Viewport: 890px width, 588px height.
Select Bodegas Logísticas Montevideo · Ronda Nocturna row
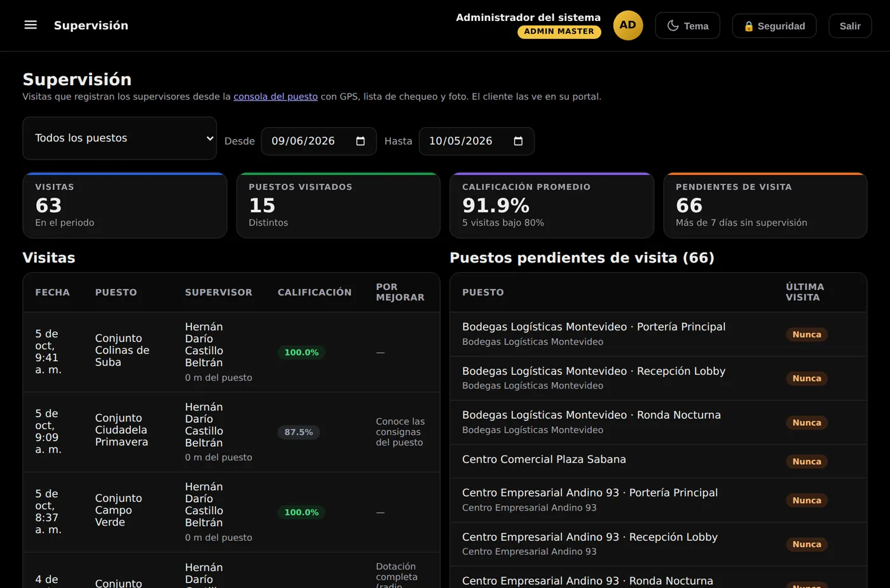click(x=659, y=423)
